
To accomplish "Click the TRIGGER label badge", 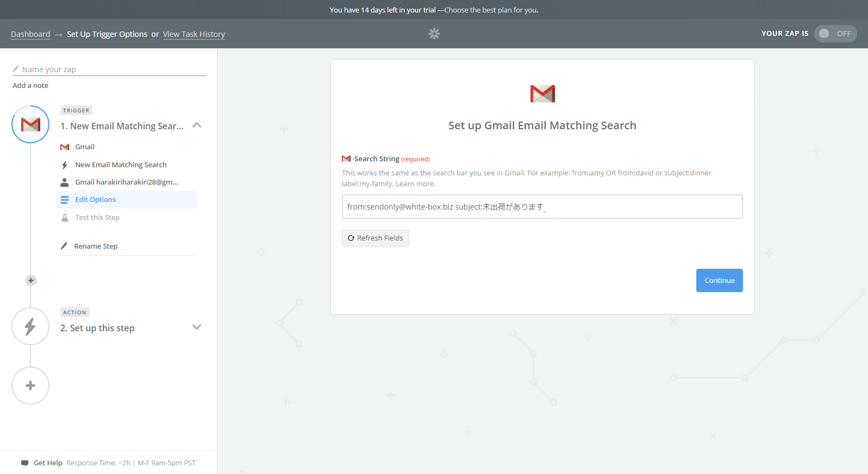I will point(76,110).
